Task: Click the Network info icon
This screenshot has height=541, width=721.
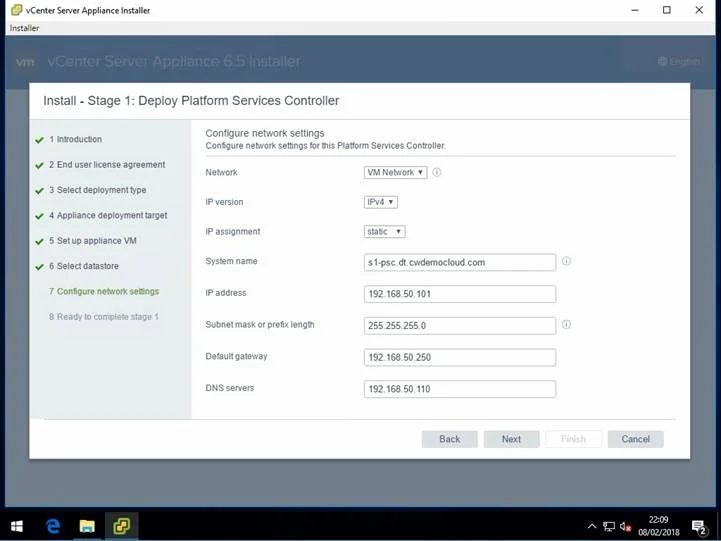Action: (x=437, y=172)
